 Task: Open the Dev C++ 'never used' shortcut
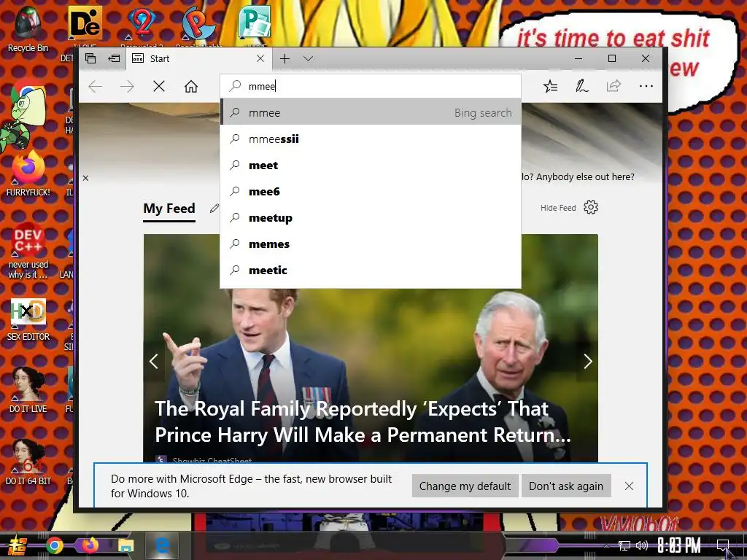coord(28,251)
